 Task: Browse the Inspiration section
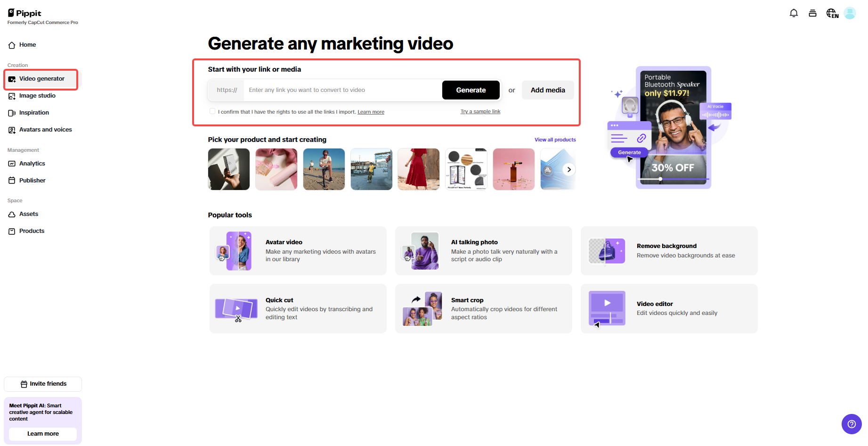[x=34, y=112]
